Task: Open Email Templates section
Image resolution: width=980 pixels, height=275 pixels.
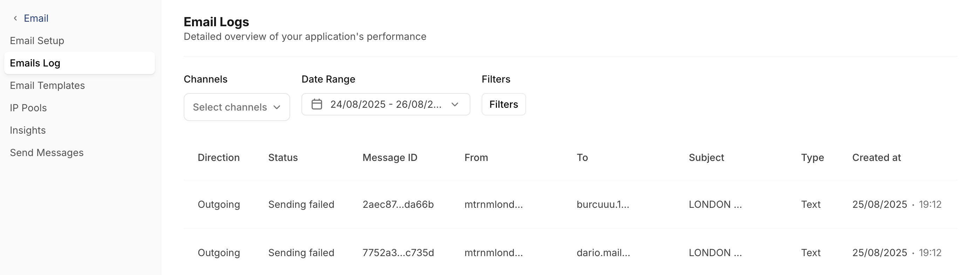Action: [x=47, y=85]
